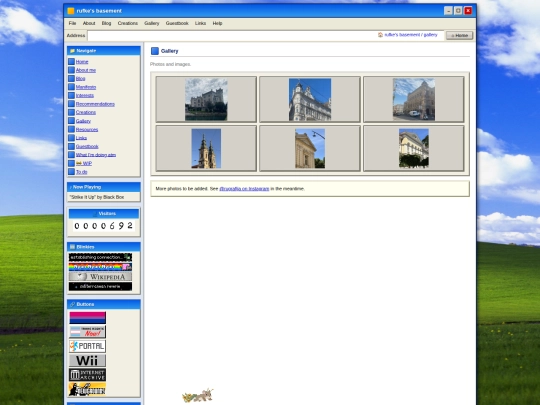Screen dimensions: 540x405
Task: Click the blue icon next to the Gallery heading
Action: point(155,51)
